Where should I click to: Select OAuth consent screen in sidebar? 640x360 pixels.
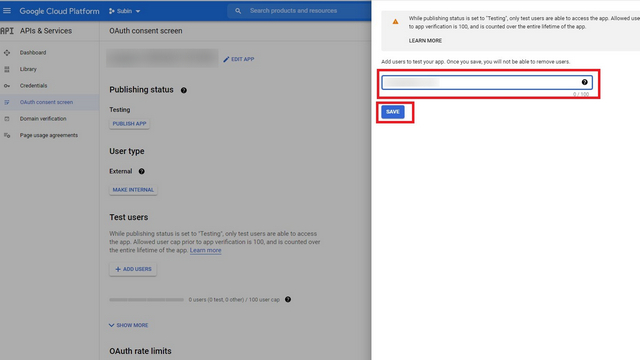click(x=47, y=102)
